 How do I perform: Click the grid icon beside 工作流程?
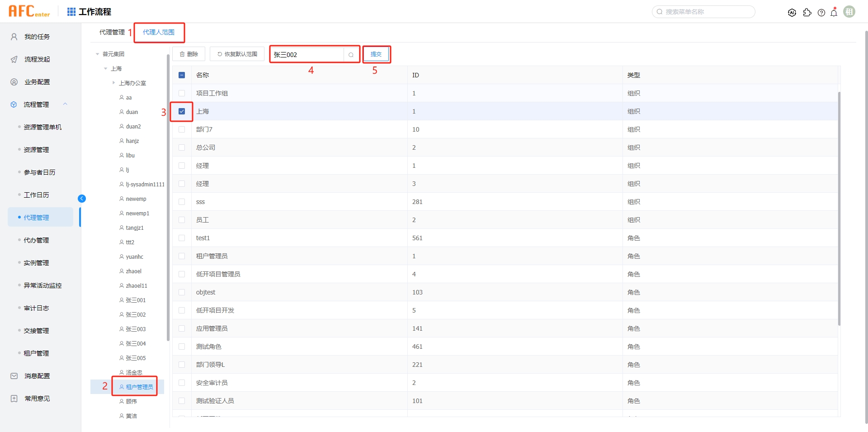71,11
